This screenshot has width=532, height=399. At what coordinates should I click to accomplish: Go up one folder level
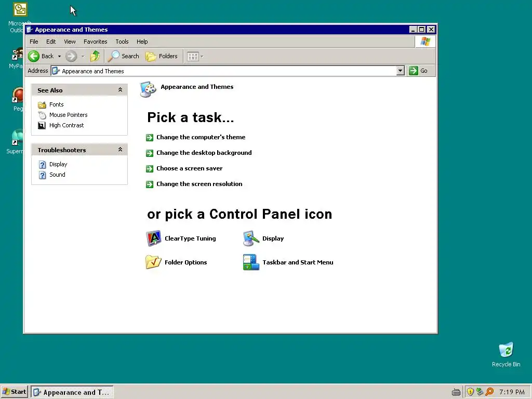(95, 56)
